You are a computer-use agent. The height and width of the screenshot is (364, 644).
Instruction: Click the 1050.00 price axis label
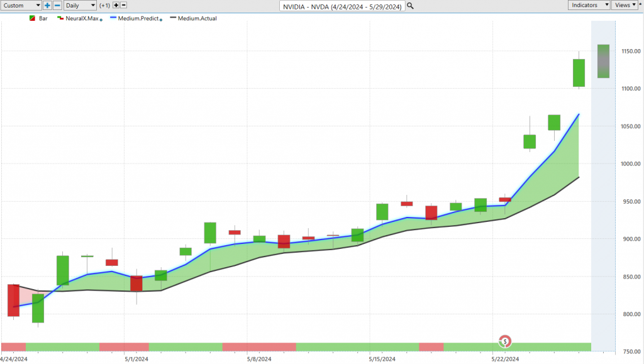click(x=631, y=126)
